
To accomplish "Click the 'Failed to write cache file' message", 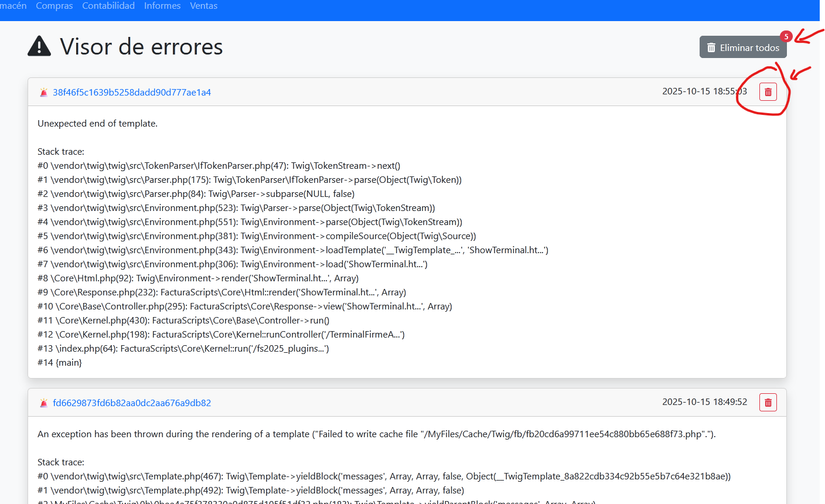I will tap(376, 434).
